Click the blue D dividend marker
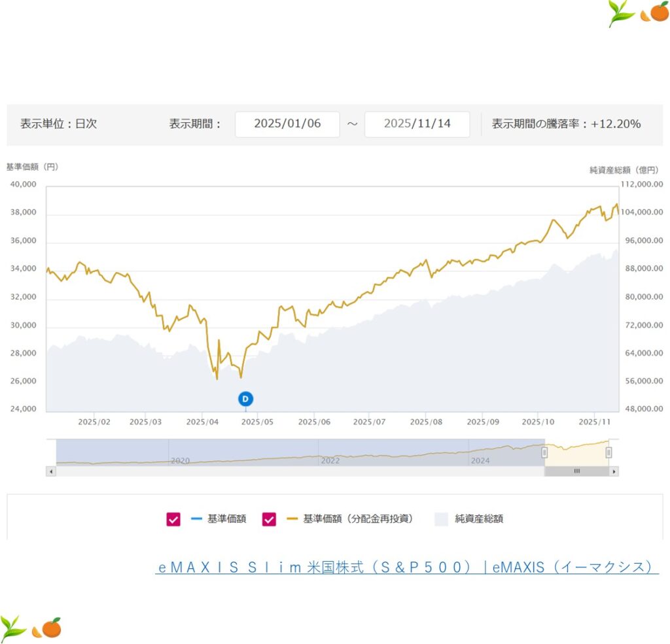The height and width of the screenshot is (644, 670). click(x=245, y=398)
